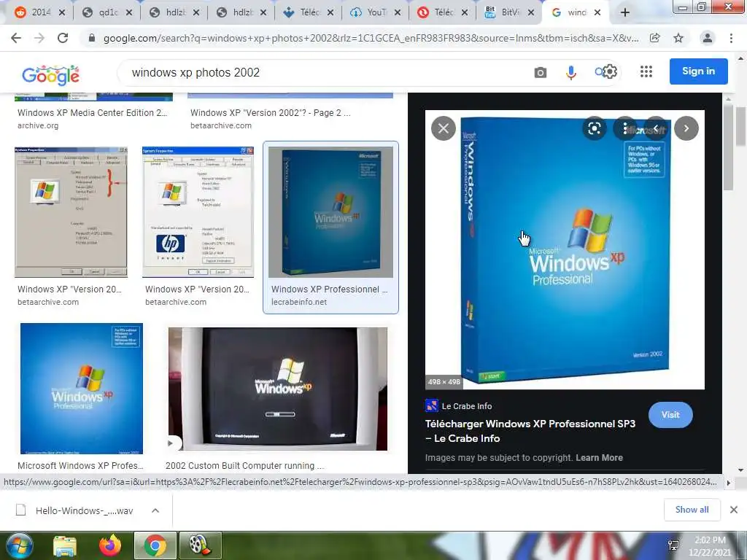Close the image preview panel
The image size is (747, 560).
pos(444,128)
